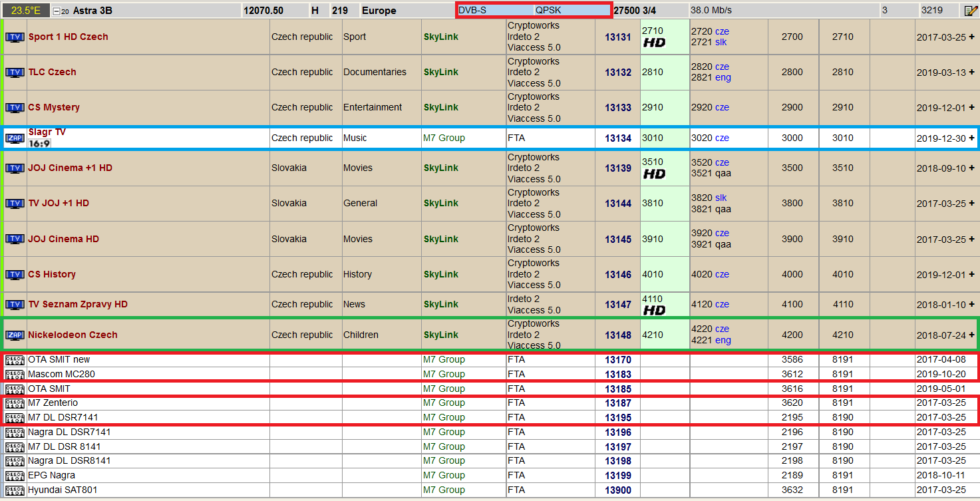Click SID 13148 in Nickelodeon Czech row
The width and height of the screenshot is (980, 501).
click(618, 335)
